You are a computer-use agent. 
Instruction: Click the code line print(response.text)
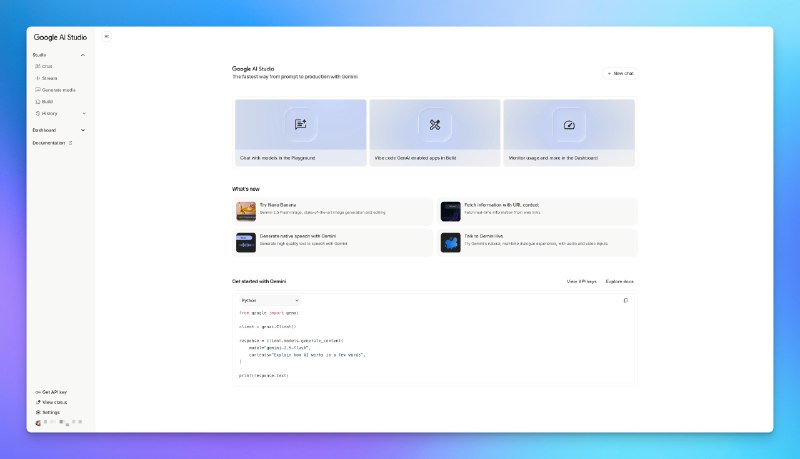point(264,375)
